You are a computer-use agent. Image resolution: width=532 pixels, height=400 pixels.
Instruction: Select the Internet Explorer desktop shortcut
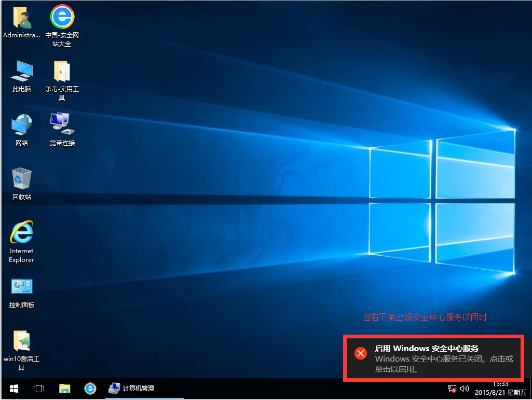(22, 233)
